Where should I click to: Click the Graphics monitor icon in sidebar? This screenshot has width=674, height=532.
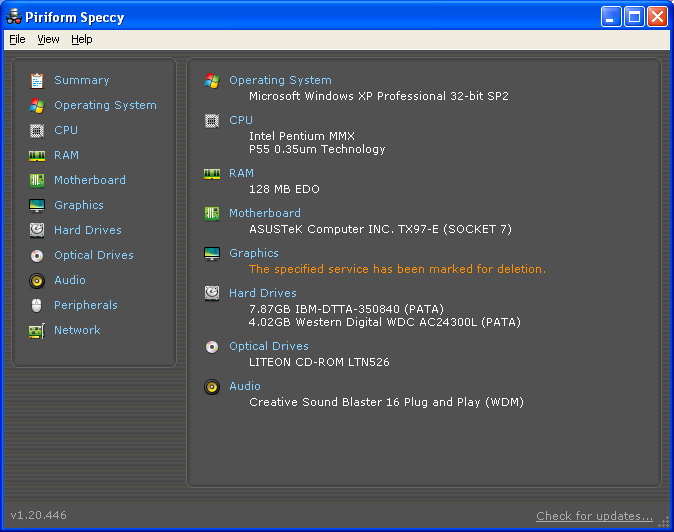tap(37, 205)
